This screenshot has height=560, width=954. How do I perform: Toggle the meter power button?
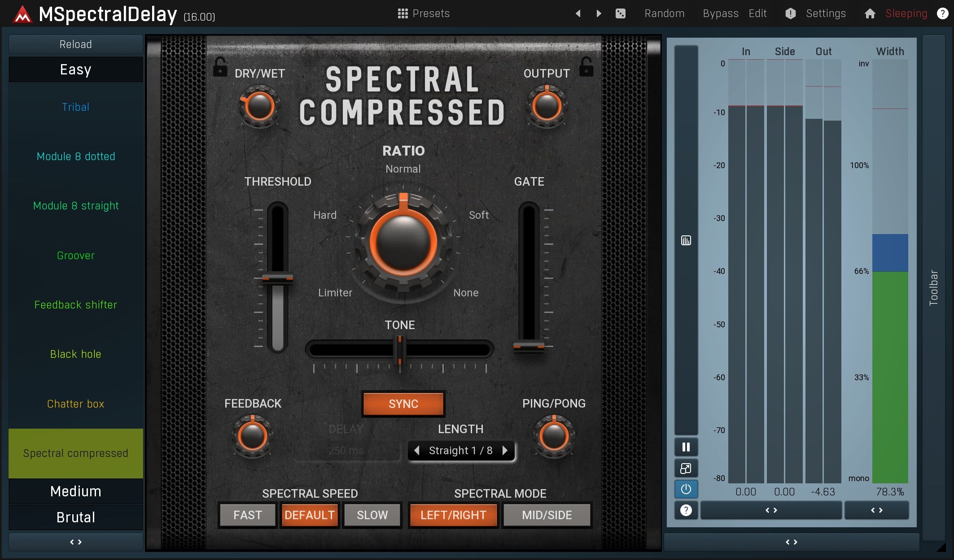[x=686, y=489]
